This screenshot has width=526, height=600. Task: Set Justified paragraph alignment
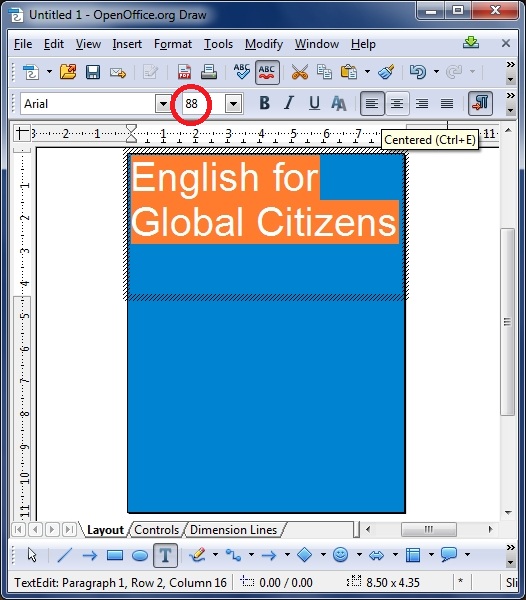coord(447,103)
